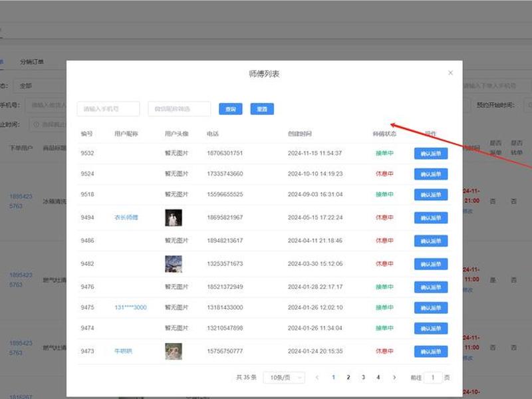The width and height of the screenshot is (532, 399).
Task: Confirm dispatch for master 9482
Action: tap(430, 264)
